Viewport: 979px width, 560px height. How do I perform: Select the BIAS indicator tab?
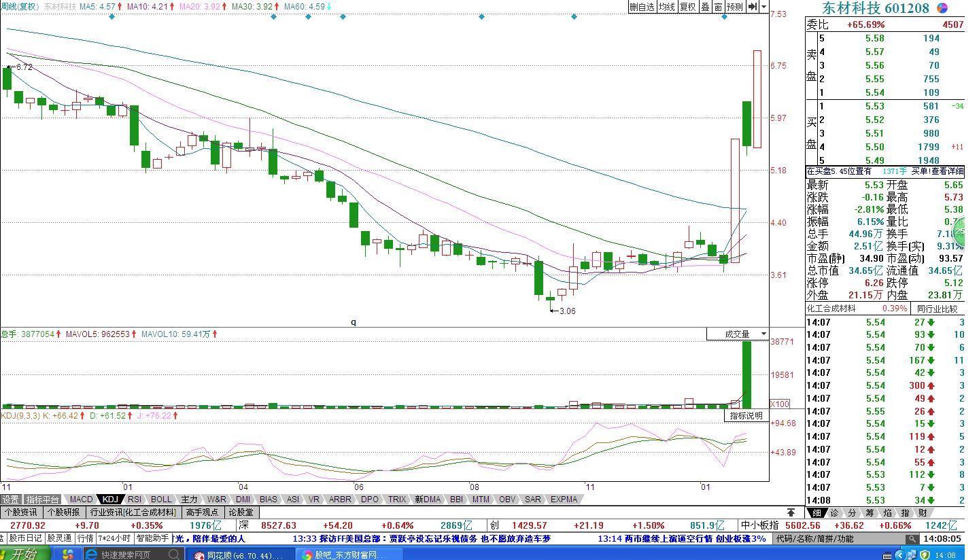pos(269,500)
